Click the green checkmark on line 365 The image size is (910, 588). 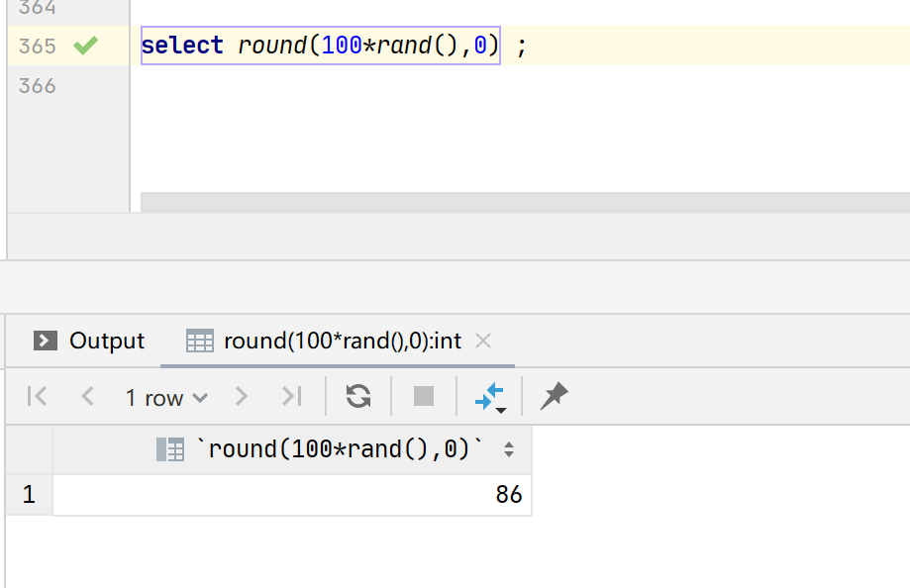[x=86, y=46]
